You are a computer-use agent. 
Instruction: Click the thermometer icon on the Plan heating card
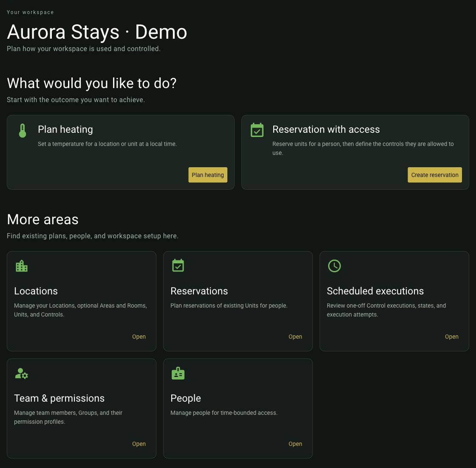point(23,130)
